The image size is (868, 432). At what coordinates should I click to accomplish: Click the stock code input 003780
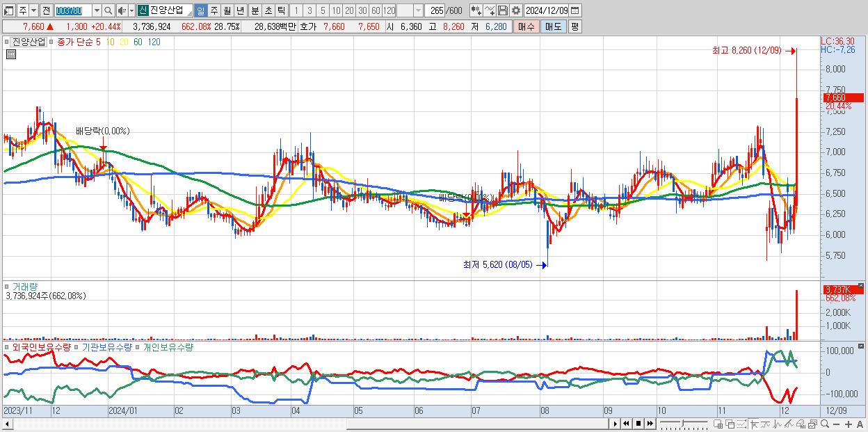click(x=73, y=10)
